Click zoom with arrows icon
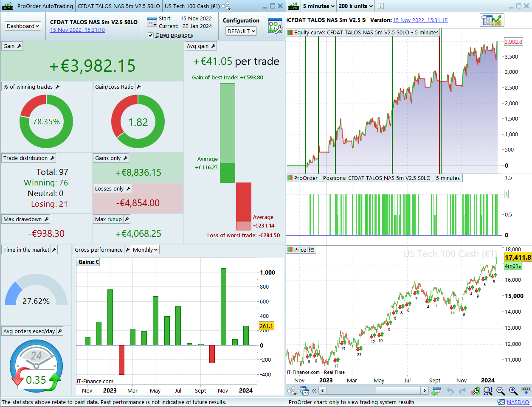This screenshot has width=532, height=407. [488, 391]
